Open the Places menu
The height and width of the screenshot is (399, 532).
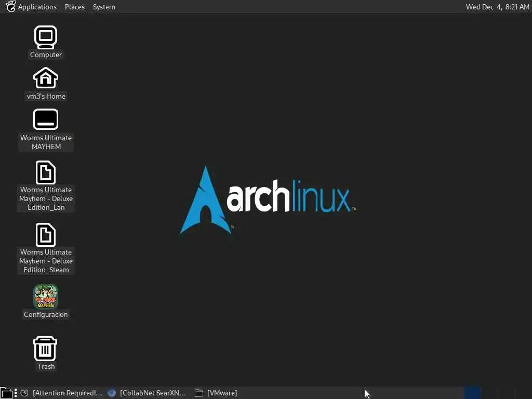75,7
